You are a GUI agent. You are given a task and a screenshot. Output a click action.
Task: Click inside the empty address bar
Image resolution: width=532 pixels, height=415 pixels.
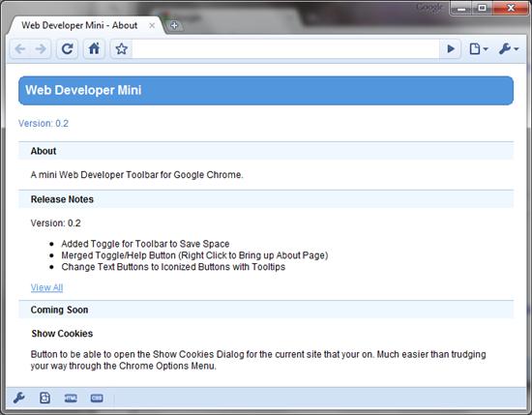tap(285, 49)
